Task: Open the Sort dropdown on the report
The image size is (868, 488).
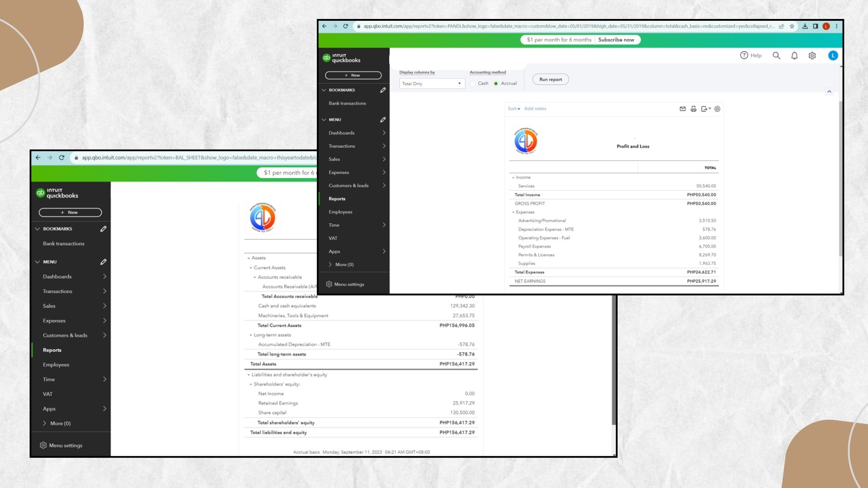Action: tap(514, 108)
